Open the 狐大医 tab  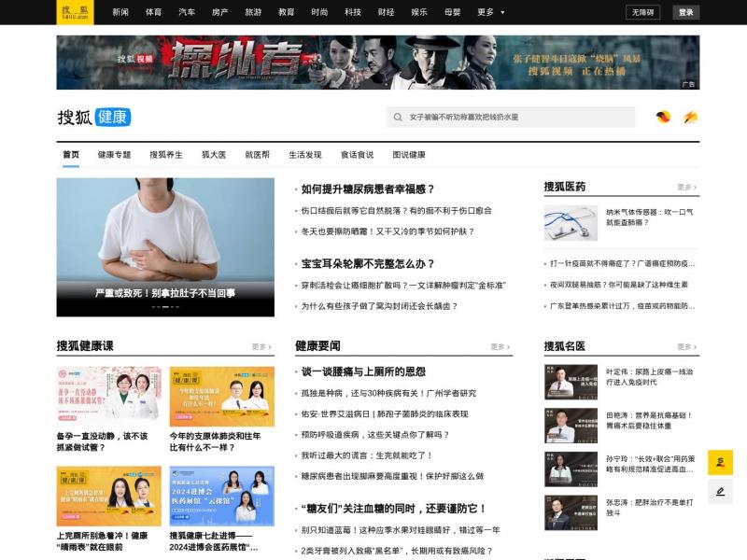(x=214, y=155)
